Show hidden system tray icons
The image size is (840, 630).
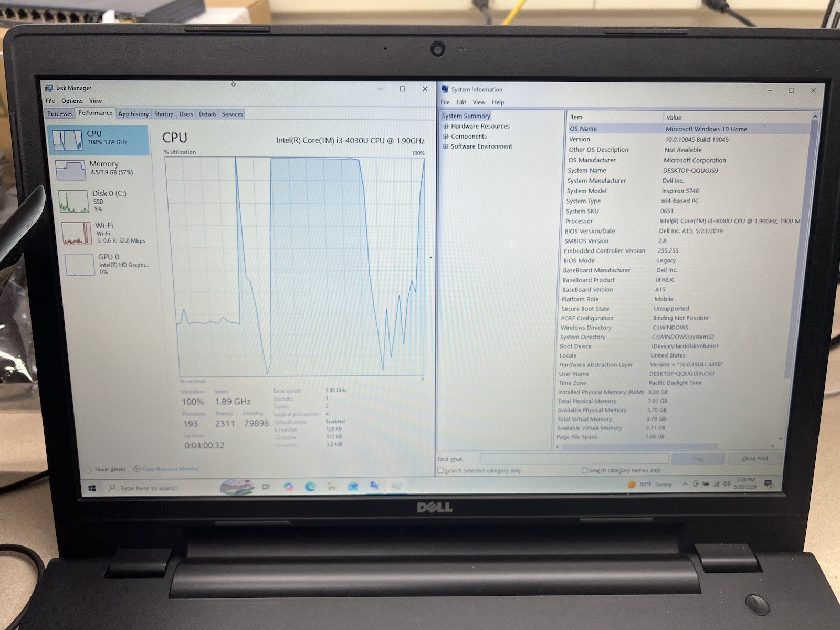click(x=685, y=484)
